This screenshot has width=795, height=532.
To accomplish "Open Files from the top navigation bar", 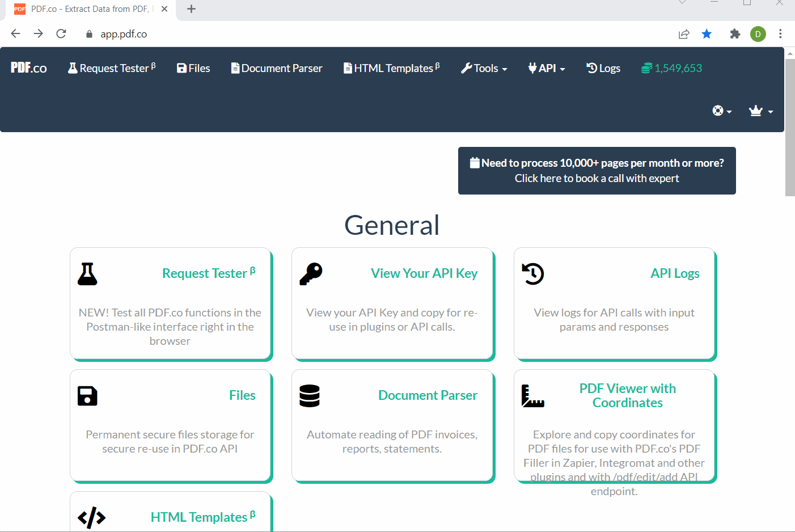I will coord(193,68).
